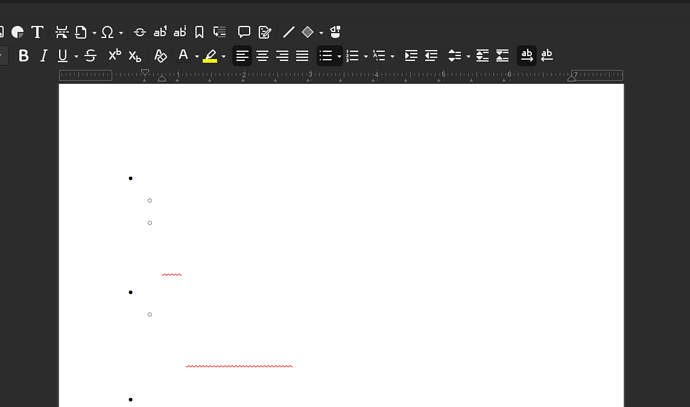Insert a text box

[37, 32]
